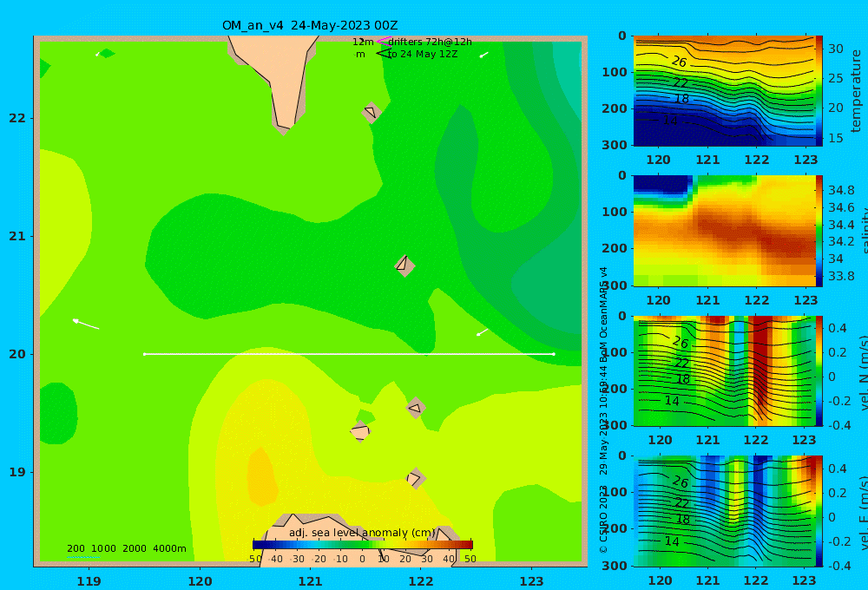Click the black arrow beside 'to 24 May 12Z'
Viewport: 868px width, 590px height.
(x=383, y=54)
